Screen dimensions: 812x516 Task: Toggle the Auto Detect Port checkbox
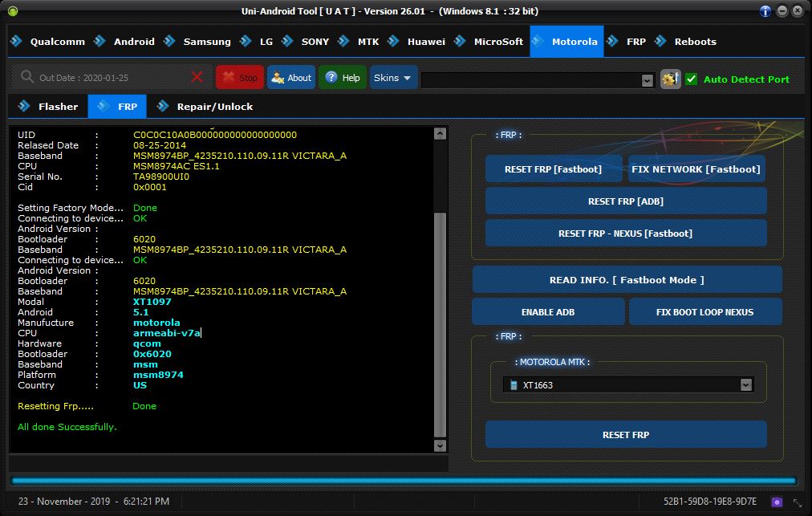pos(691,79)
